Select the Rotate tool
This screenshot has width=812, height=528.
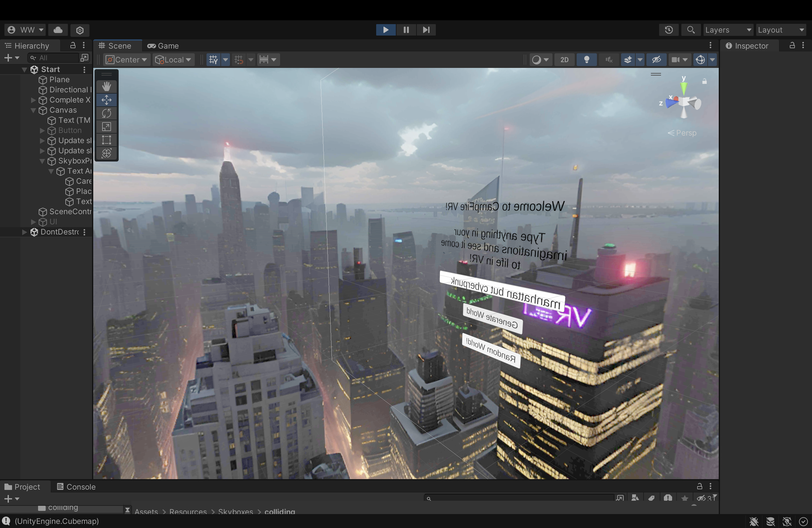point(107,113)
